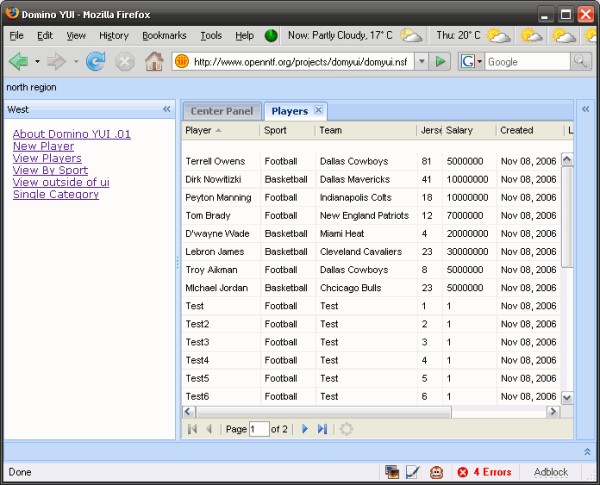Click the grid scroll up arrow
The width and height of the screenshot is (600, 485).
pyautogui.click(x=567, y=159)
